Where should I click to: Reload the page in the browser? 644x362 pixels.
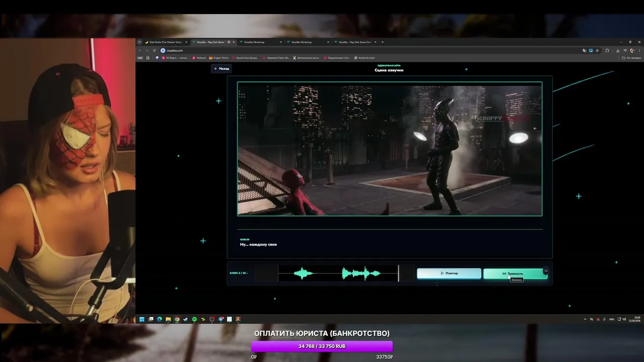[x=154, y=50]
